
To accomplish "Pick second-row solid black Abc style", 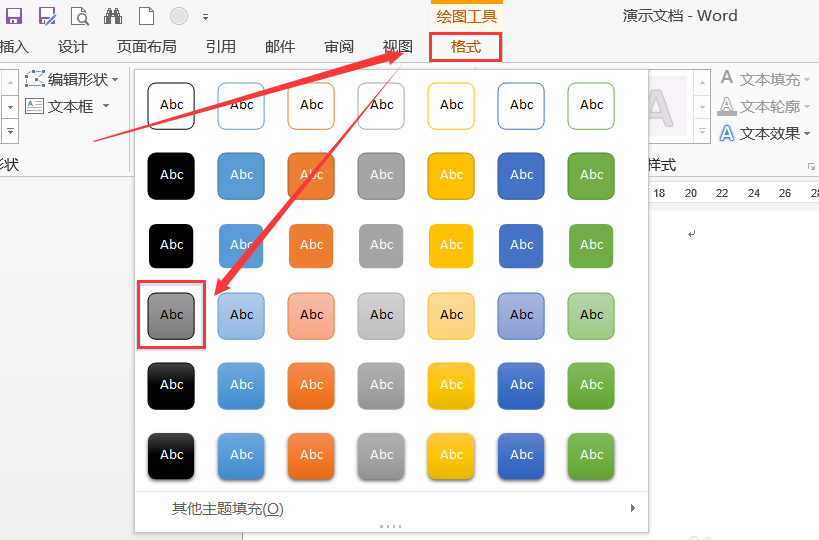I will 171,176.
